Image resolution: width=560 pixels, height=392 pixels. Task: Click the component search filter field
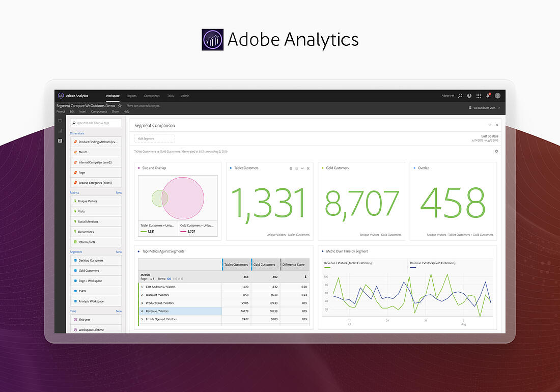tap(96, 123)
